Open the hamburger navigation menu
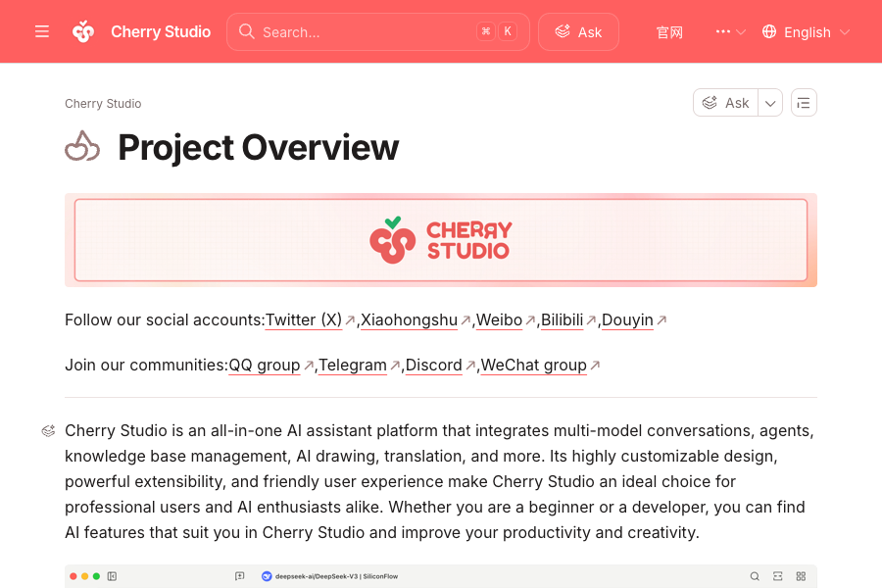 [x=41, y=31]
